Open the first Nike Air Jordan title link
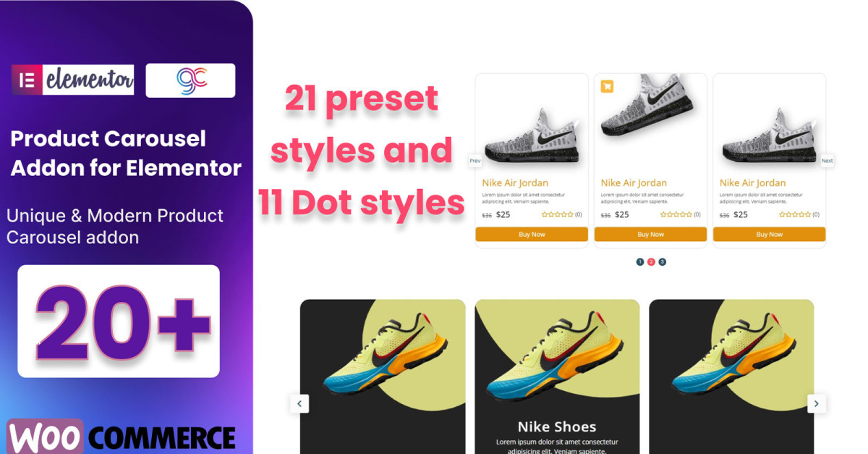The height and width of the screenshot is (454, 868). pos(515,183)
